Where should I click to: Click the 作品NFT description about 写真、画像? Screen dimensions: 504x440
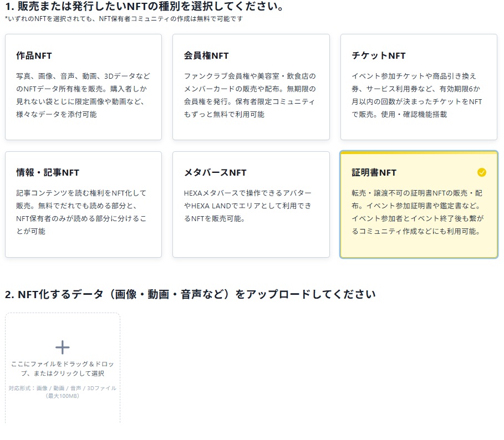[83, 95]
